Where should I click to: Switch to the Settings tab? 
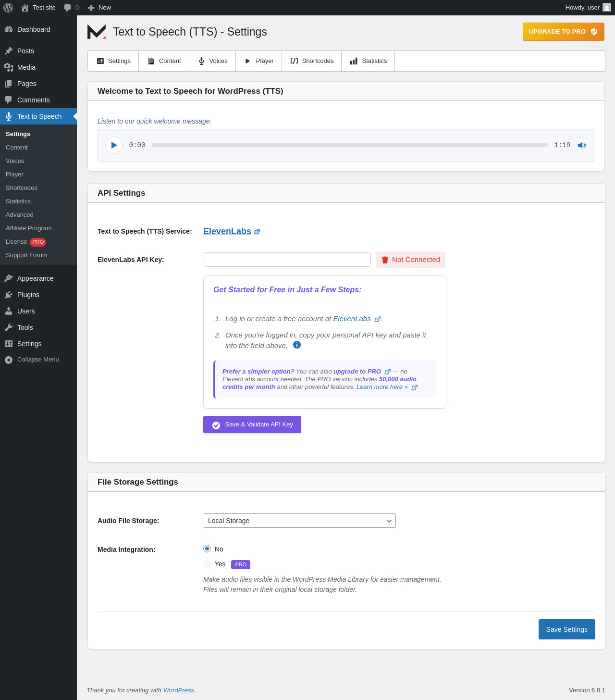pos(113,61)
